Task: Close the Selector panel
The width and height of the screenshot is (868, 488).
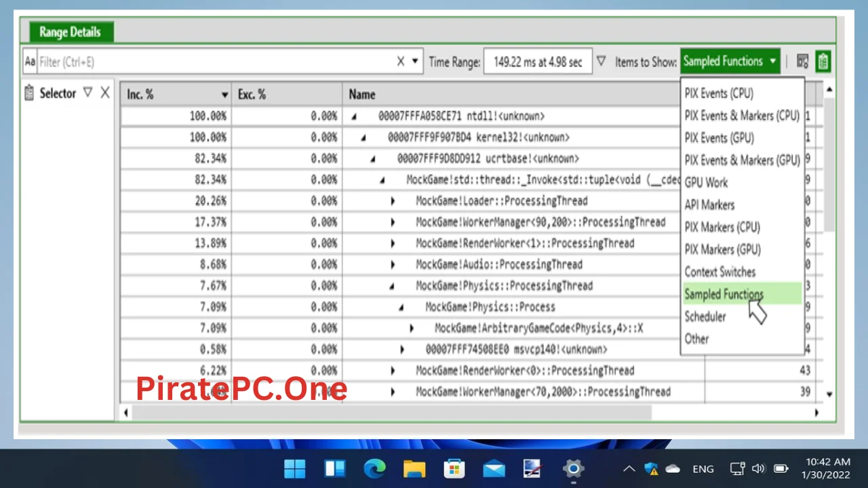Action: point(104,92)
